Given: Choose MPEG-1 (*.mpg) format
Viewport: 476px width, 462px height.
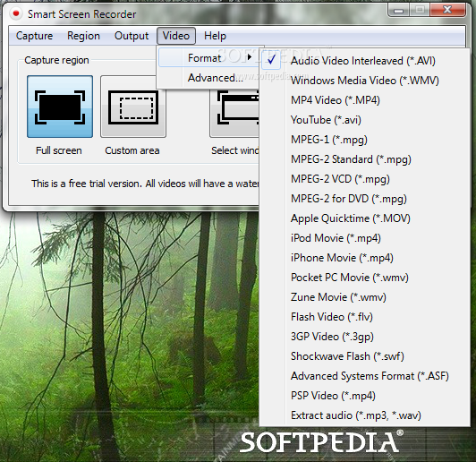Looking at the screenshot, I should [x=364, y=140].
